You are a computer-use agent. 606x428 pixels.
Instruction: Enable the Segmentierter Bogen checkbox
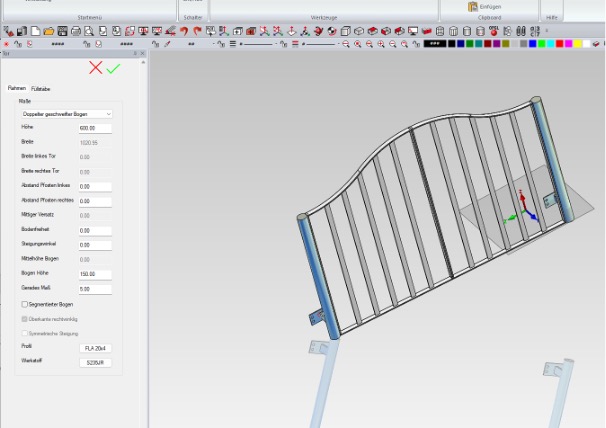(x=25, y=304)
